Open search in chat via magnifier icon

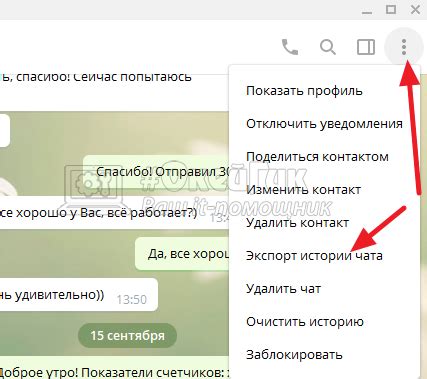pyautogui.click(x=328, y=47)
